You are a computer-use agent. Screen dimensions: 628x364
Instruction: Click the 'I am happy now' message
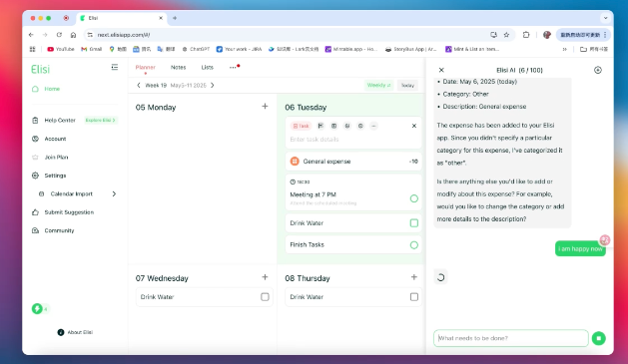[580, 248]
